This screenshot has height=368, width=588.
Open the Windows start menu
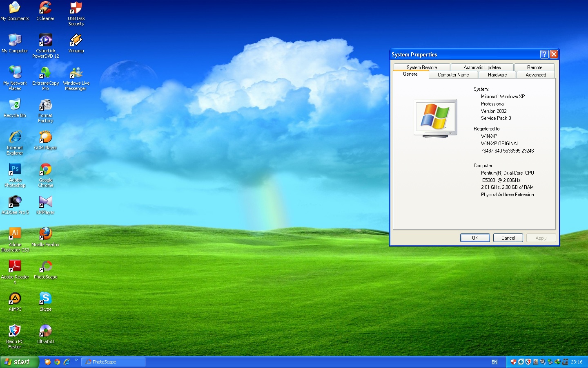pos(19,362)
